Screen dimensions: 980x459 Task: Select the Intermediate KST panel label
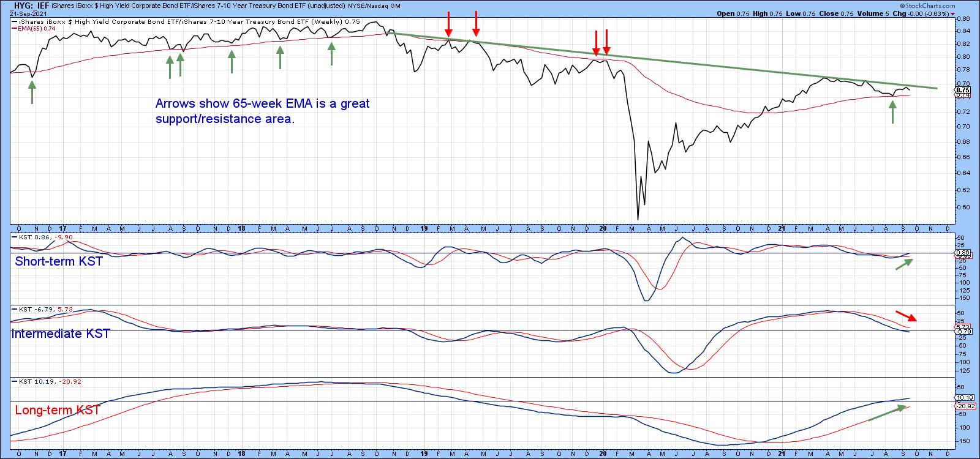tap(61, 334)
